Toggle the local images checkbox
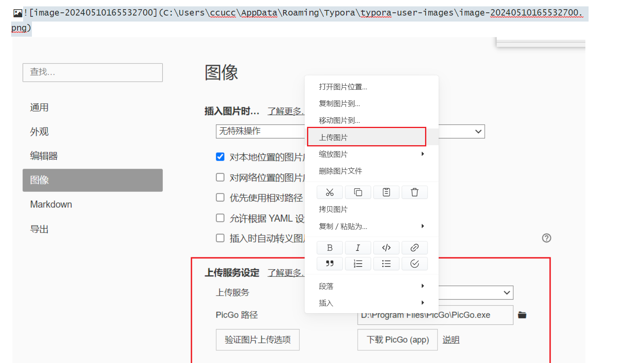The image size is (644, 363). click(220, 157)
